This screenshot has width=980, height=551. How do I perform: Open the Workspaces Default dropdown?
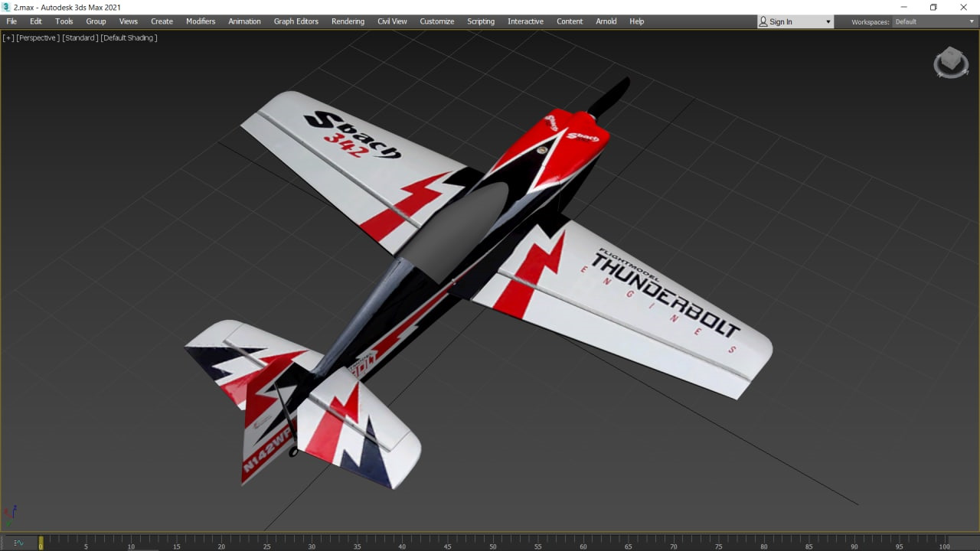(x=935, y=21)
